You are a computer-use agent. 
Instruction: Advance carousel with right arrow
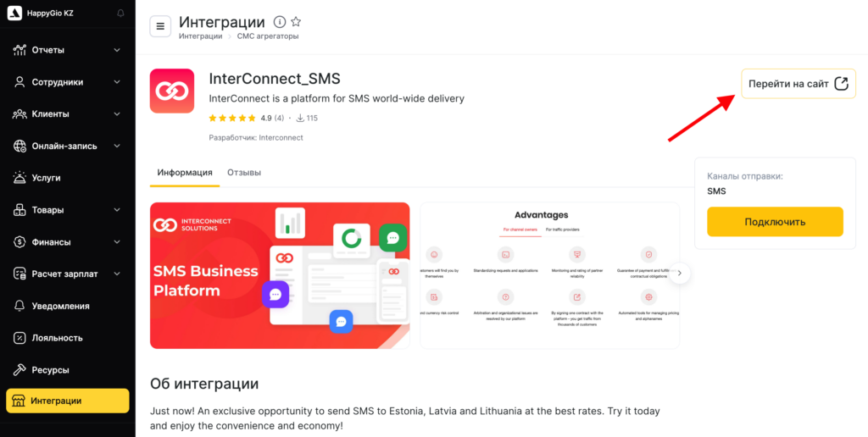point(680,273)
